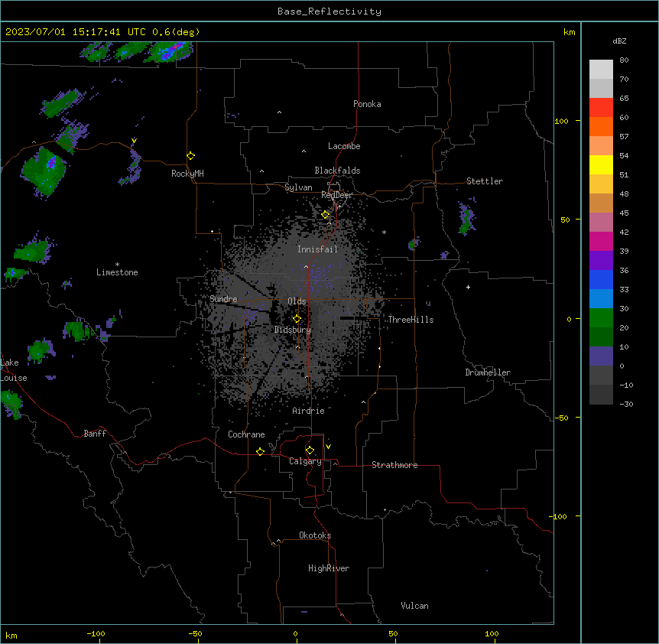Viewport: 659px width, 644px height.
Task: Click the yellow diamond marker south of RedDeer
Action: pyautogui.click(x=326, y=215)
